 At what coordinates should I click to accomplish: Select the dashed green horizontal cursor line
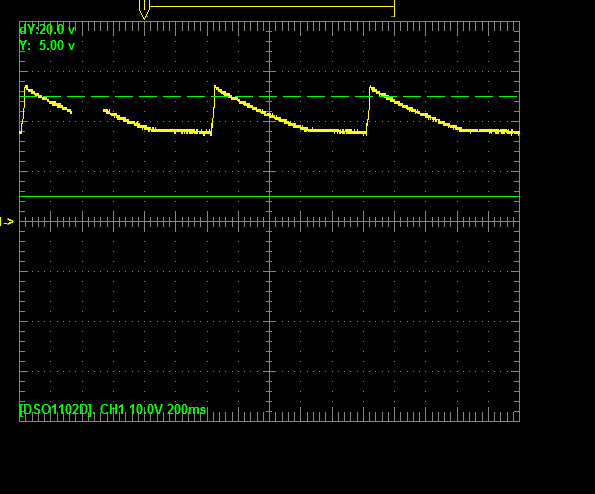(269, 96)
